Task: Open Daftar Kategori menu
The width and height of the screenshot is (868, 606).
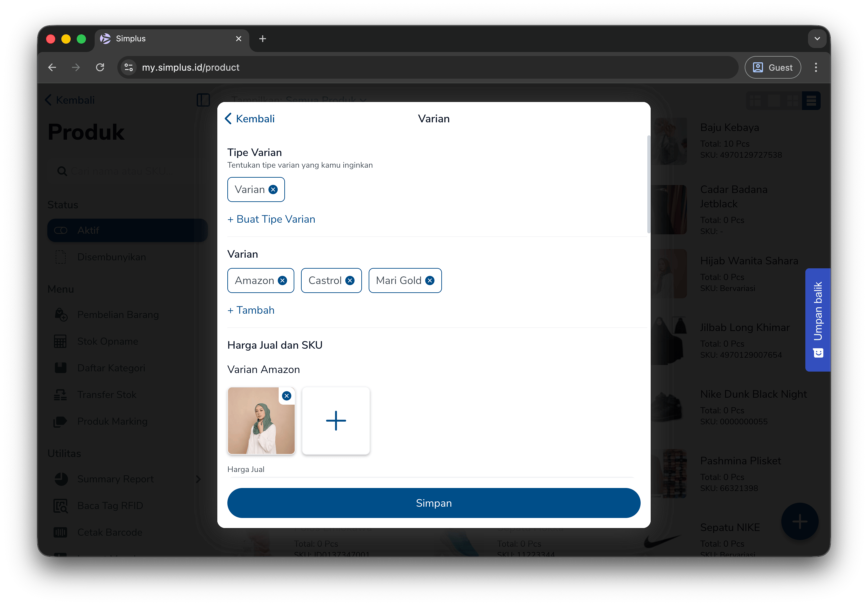Action: [x=127, y=368]
